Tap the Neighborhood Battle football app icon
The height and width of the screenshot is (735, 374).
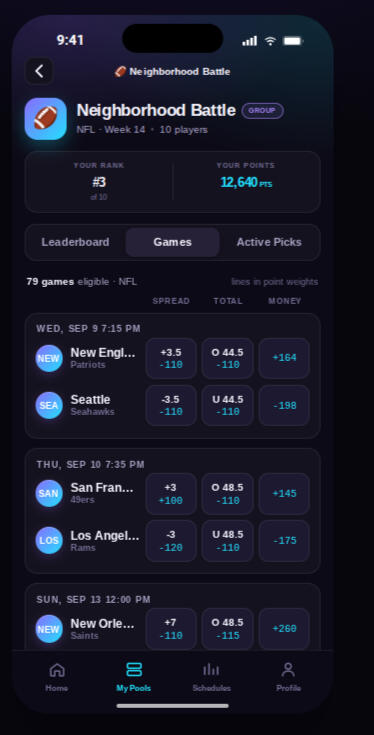pyautogui.click(x=45, y=119)
